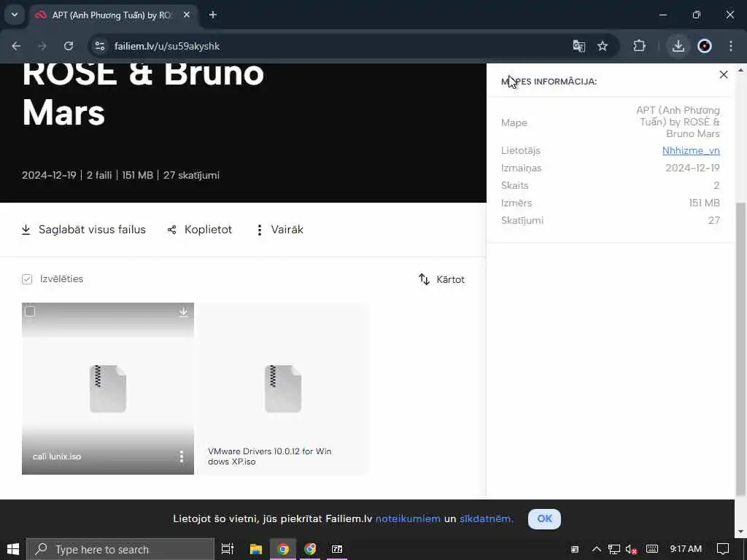Open the Chrome three-dot menu
Screen dimensions: 747x560
tap(731, 46)
